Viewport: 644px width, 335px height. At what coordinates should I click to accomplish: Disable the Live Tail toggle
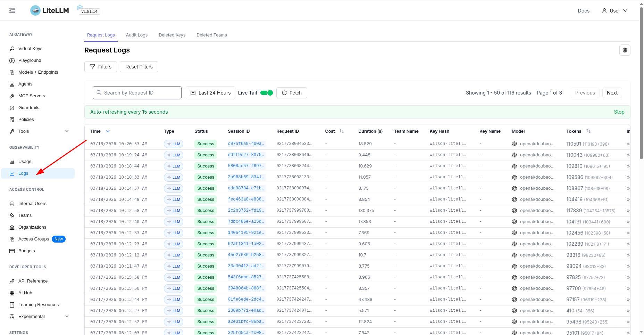point(266,93)
